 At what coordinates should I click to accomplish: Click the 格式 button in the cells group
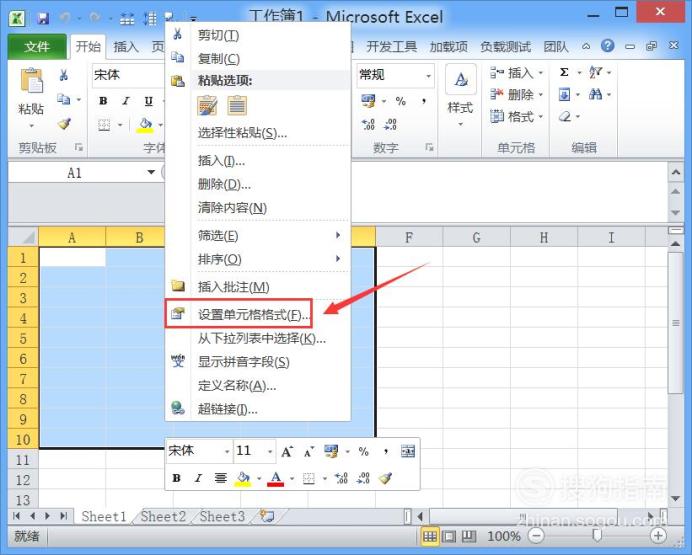pos(516,117)
